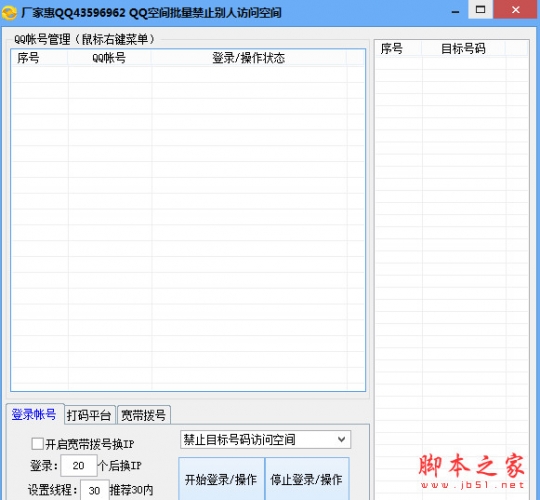The width and height of the screenshot is (540, 500).
Task: Select the 登录帐号 tab
Action: 34,414
